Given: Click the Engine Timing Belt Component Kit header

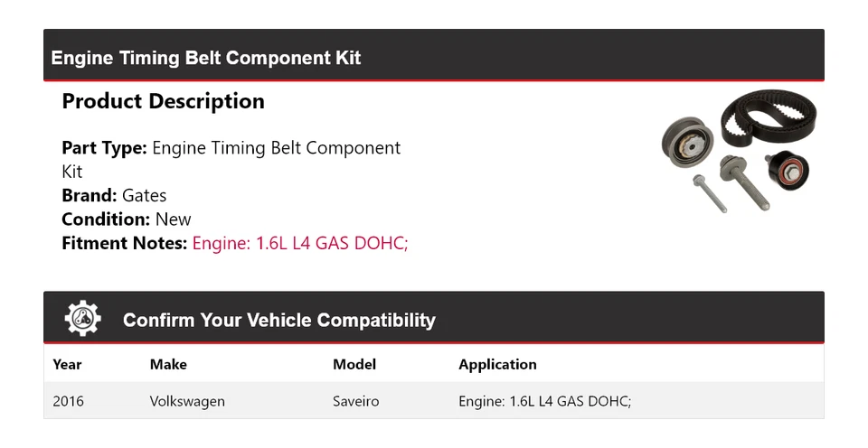Looking at the screenshot, I should pos(206,58).
